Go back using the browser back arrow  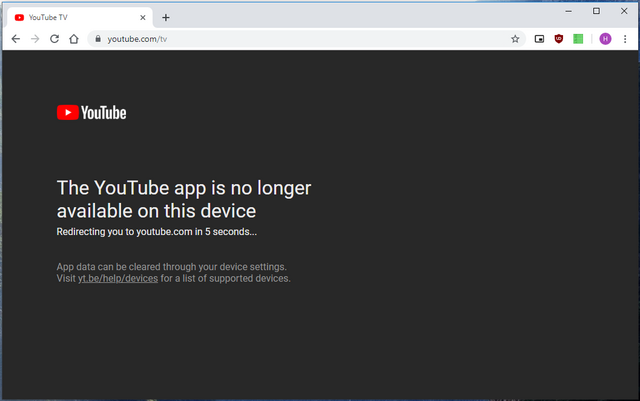(16, 39)
